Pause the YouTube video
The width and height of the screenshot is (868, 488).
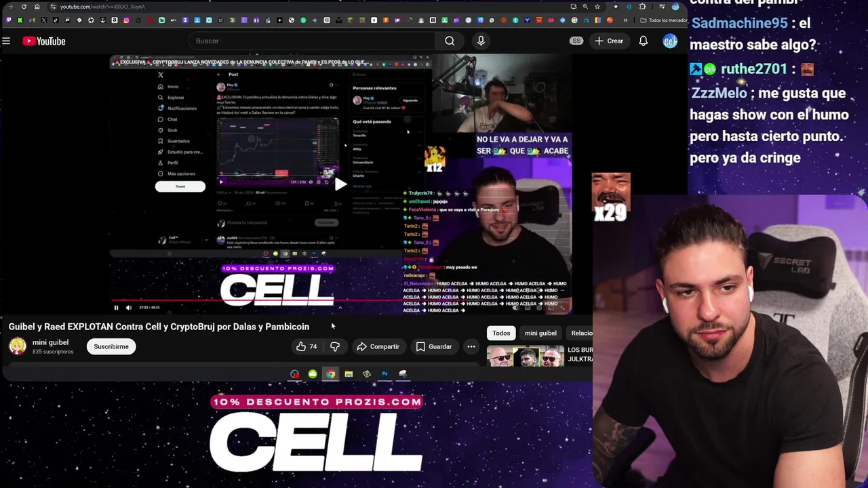pos(116,308)
